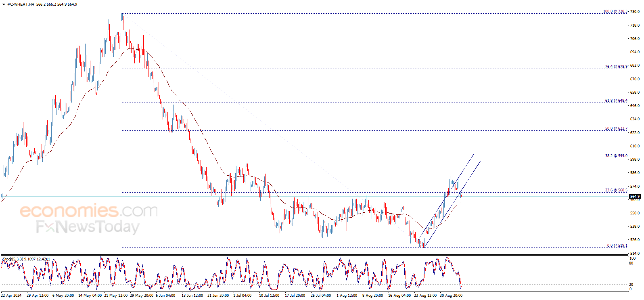Click the Fibonacci label 23.6 @ 568.5

click(x=616, y=190)
